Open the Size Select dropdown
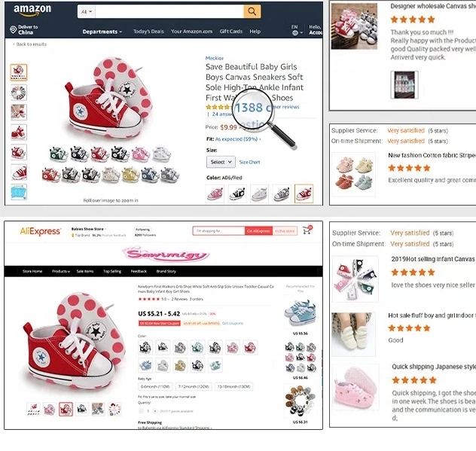Image resolution: width=476 pixels, height=451 pixels. (221, 162)
